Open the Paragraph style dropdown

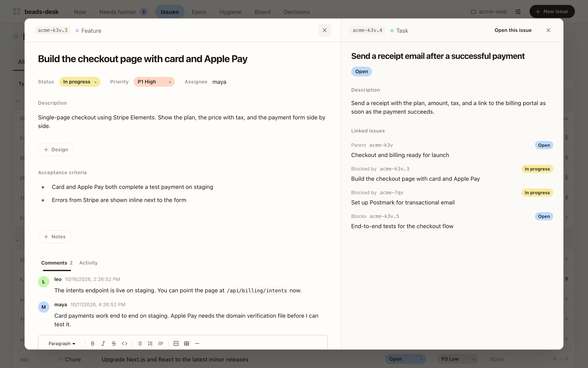[62, 343]
